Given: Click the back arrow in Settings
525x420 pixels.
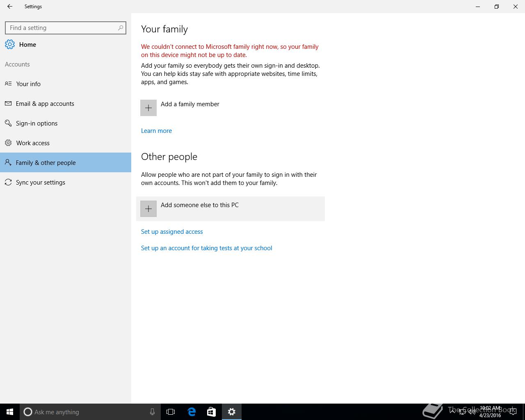Looking at the screenshot, I should [10, 7].
